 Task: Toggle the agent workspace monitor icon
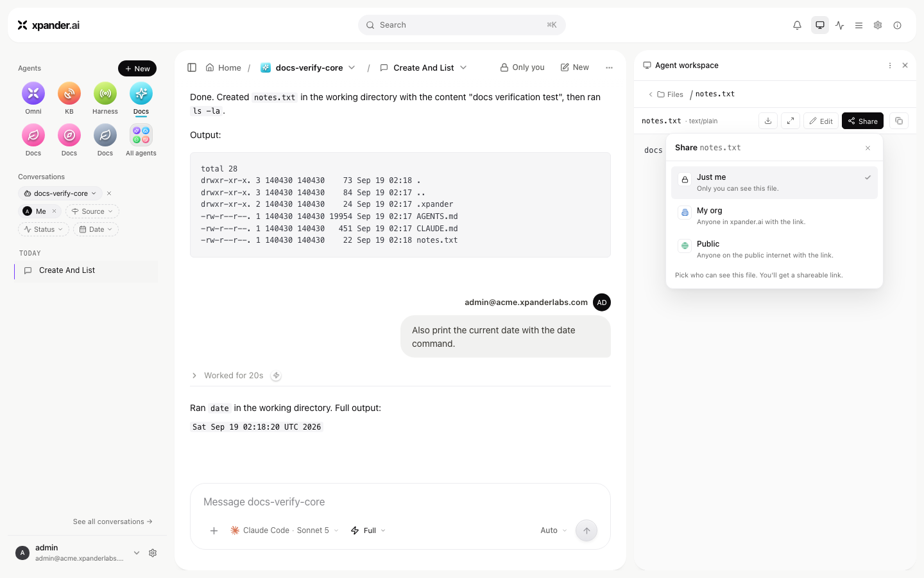820,25
